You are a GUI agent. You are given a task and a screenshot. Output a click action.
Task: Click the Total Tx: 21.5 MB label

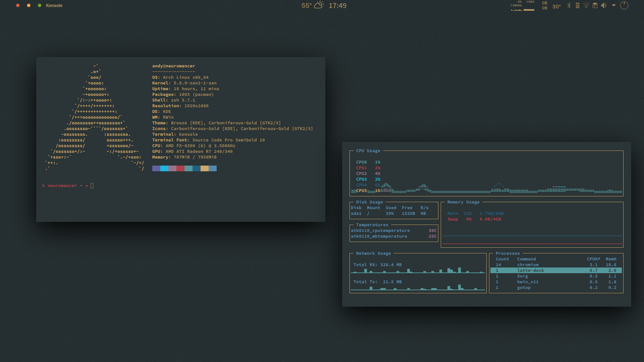point(378,282)
